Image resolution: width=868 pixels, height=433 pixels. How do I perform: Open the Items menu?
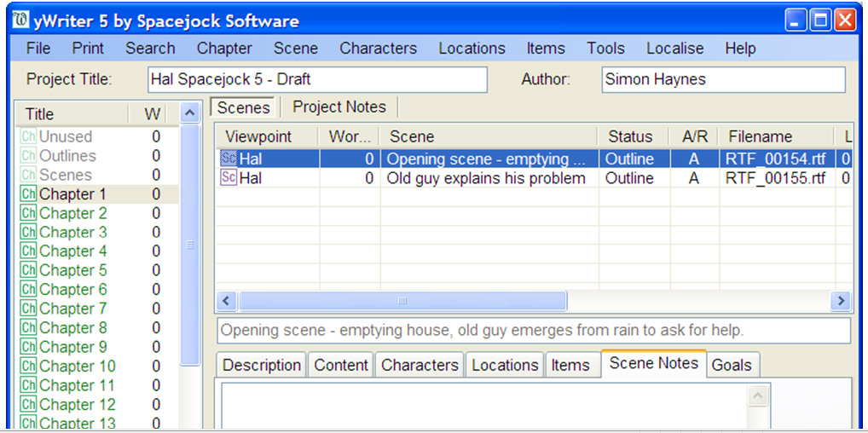coord(546,49)
